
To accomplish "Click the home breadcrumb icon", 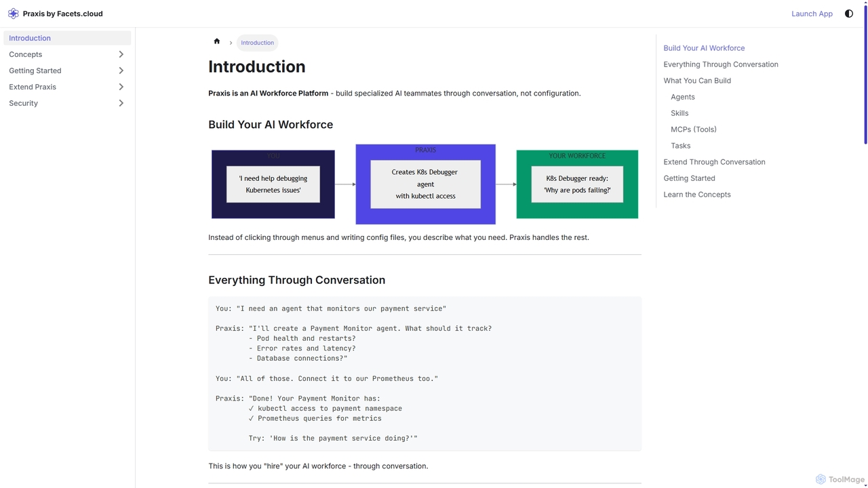I will (217, 41).
